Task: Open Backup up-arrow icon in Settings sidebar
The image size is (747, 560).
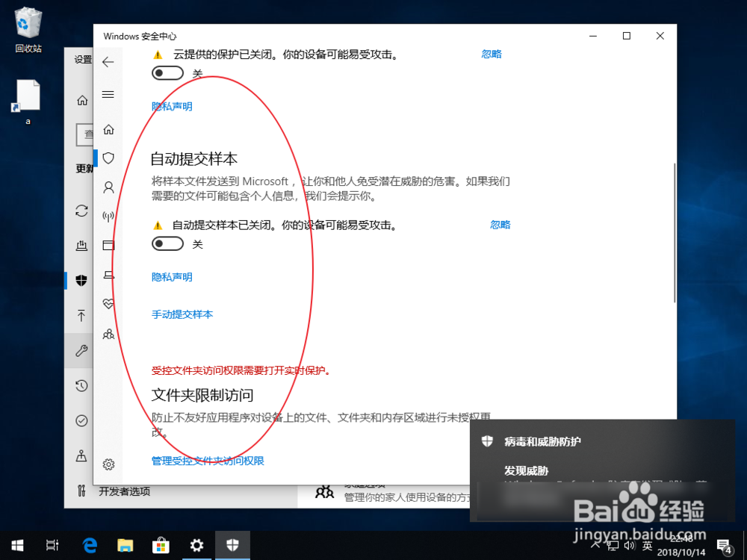Action: pyautogui.click(x=81, y=315)
